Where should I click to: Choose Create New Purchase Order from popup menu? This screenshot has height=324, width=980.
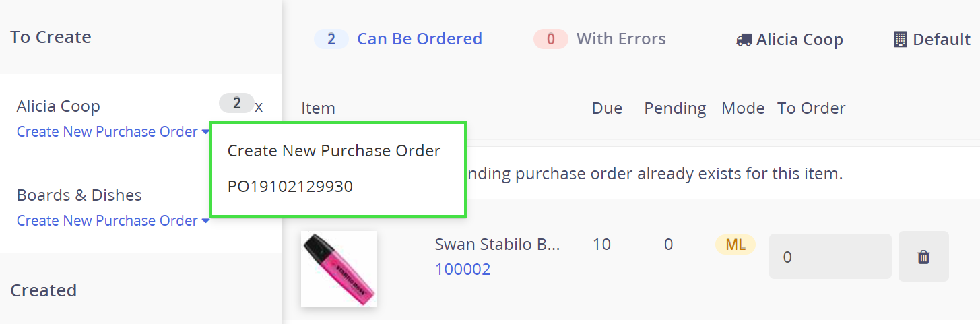coord(334,151)
